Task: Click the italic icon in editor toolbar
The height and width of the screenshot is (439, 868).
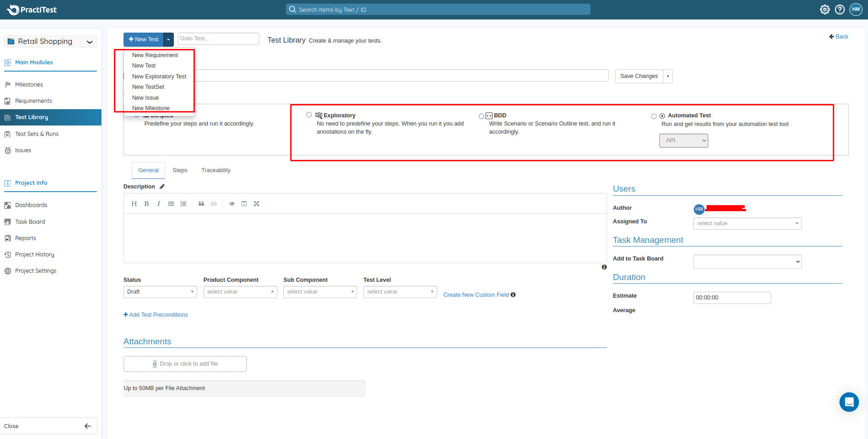Action: (158, 204)
